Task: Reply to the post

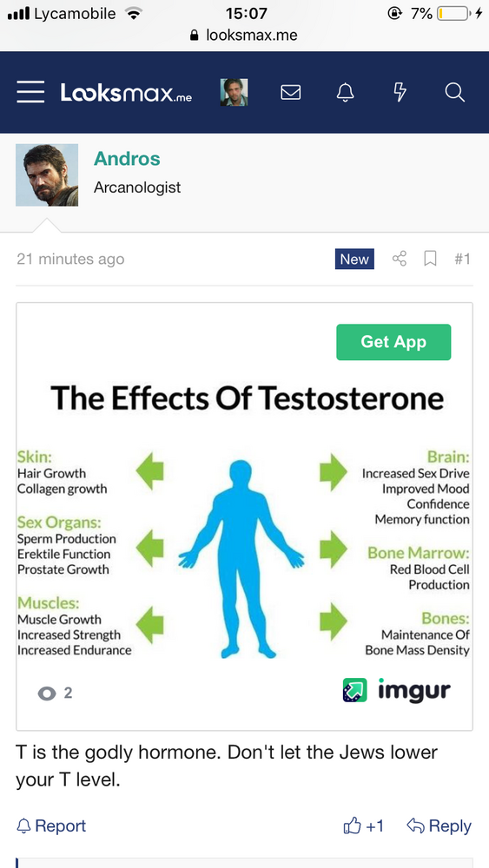Action: click(439, 826)
